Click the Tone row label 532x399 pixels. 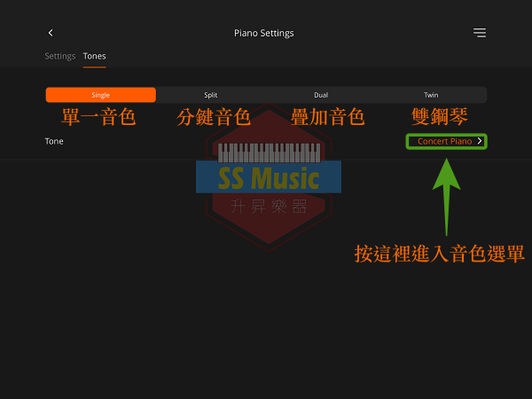pyautogui.click(x=54, y=141)
